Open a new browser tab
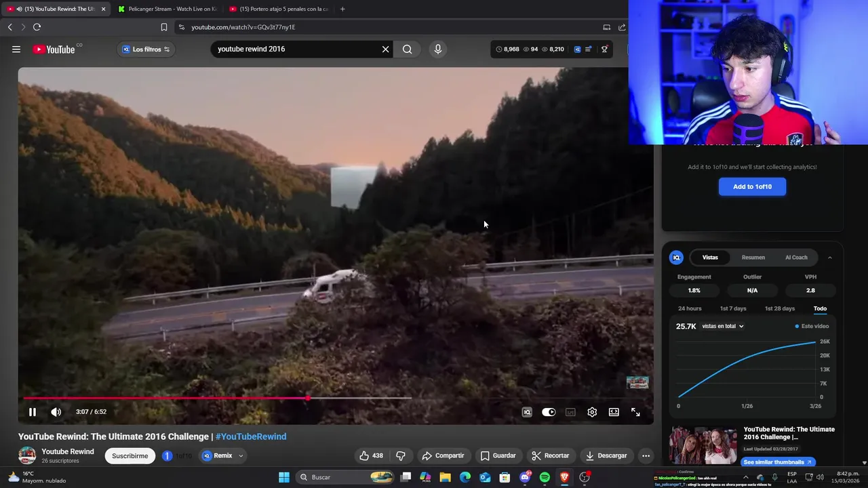 tap(342, 9)
